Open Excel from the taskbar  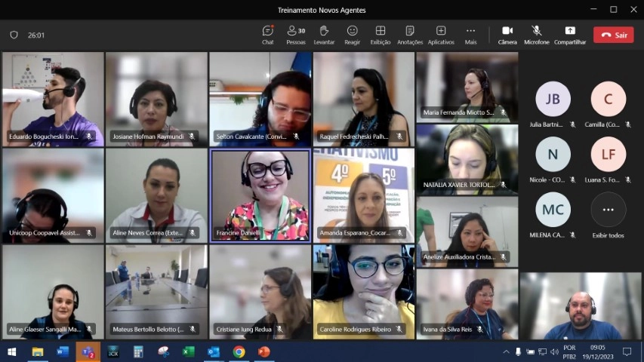[x=188, y=351]
